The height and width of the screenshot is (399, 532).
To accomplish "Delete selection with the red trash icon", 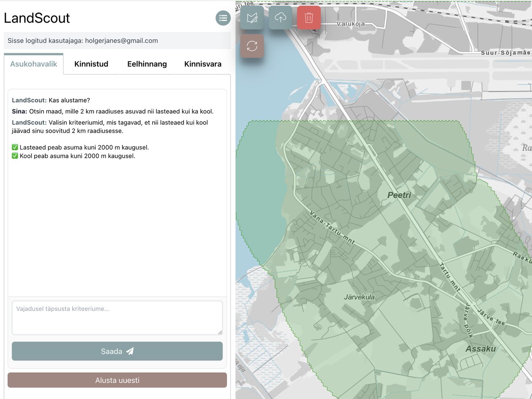I will (x=309, y=18).
